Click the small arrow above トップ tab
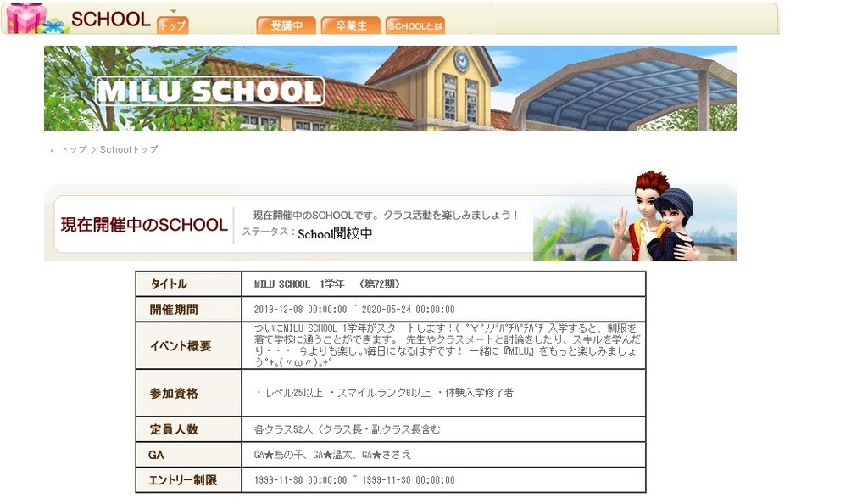 (173, 12)
